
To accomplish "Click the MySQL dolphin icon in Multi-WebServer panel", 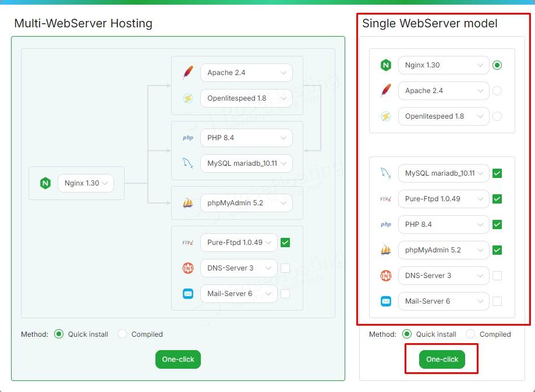I will pos(188,163).
